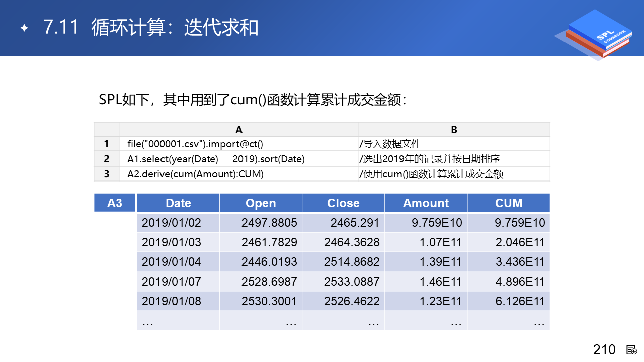Click the date cell 2019/01/04
The image size is (644, 362).
coord(172,262)
